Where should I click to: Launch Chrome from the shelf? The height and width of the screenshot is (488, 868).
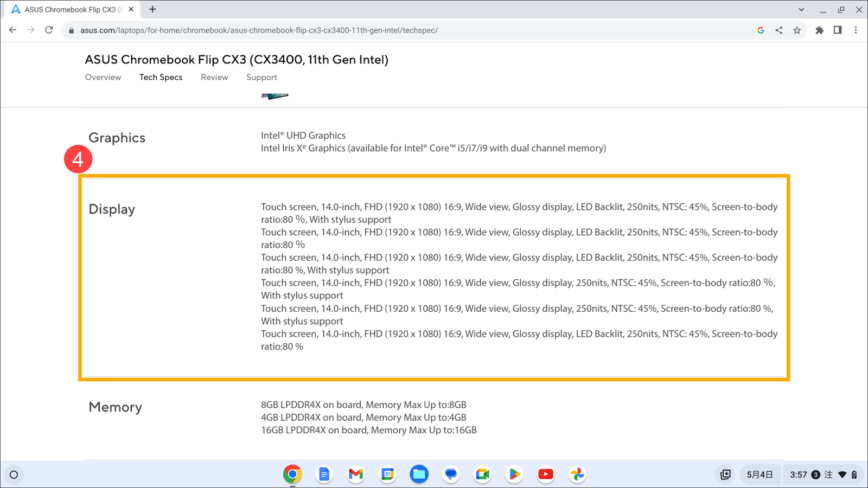(292, 474)
